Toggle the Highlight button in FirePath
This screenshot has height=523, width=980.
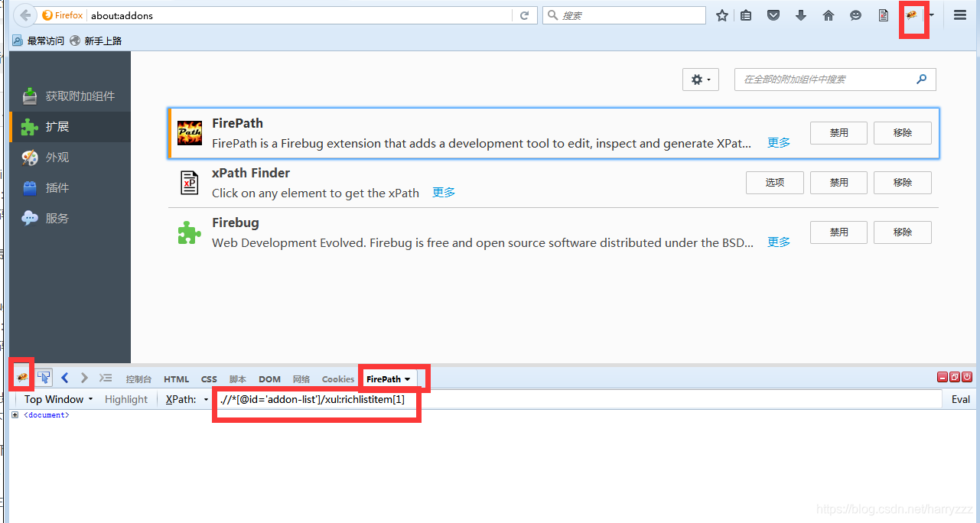[x=126, y=399]
